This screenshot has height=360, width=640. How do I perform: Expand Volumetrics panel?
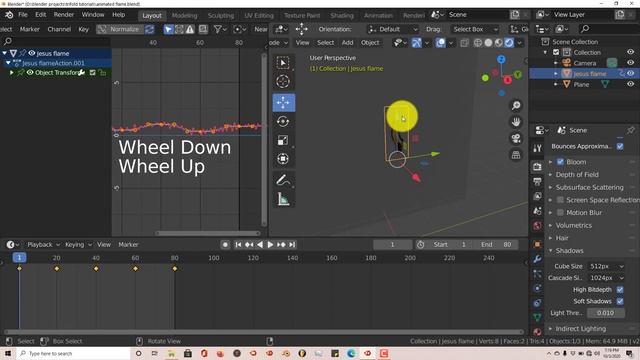point(573,225)
